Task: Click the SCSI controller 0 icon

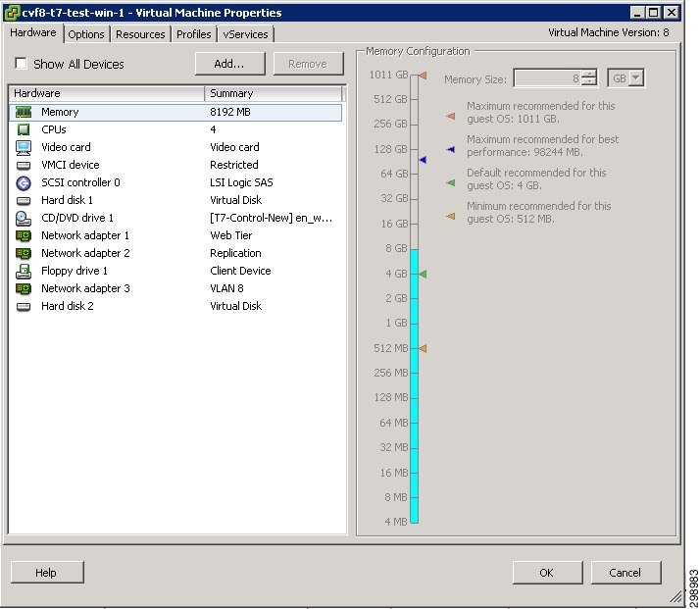Action: pos(24,182)
